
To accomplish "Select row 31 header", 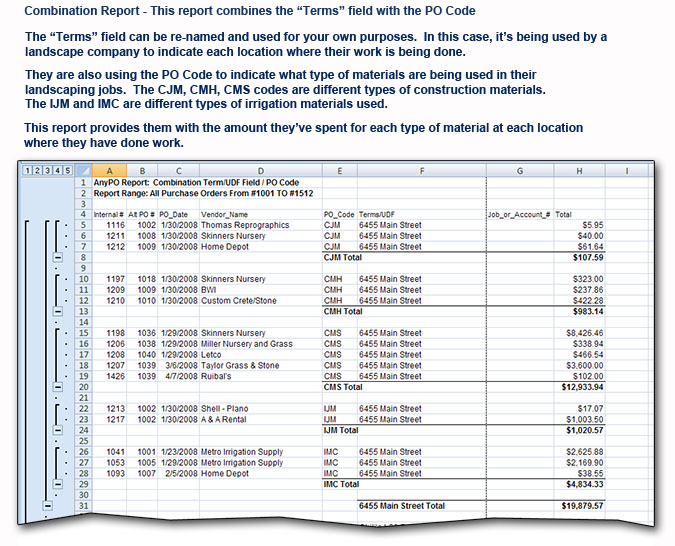I will click(x=83, y=506).
